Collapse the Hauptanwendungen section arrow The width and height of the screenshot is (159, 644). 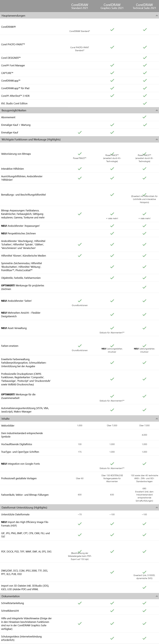pyautogui.click(x=157, y=16)
